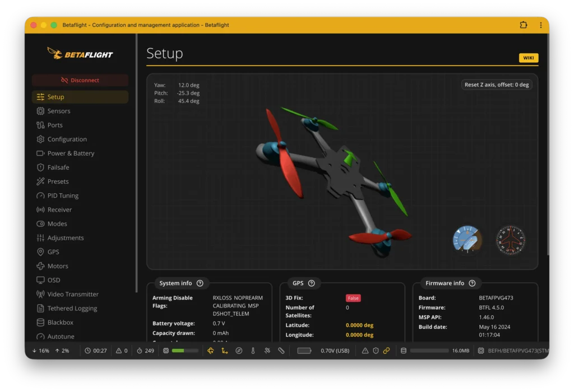Click the PID Tuning gauge icon

[x=40, y=195]
